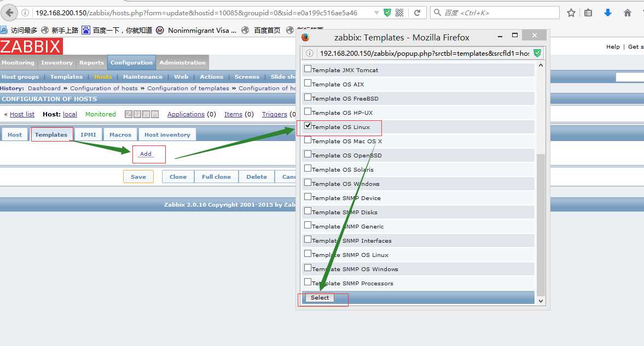Click the green shield icon in main address bar
The image size is (644, 346).
[x=387, y=13]
